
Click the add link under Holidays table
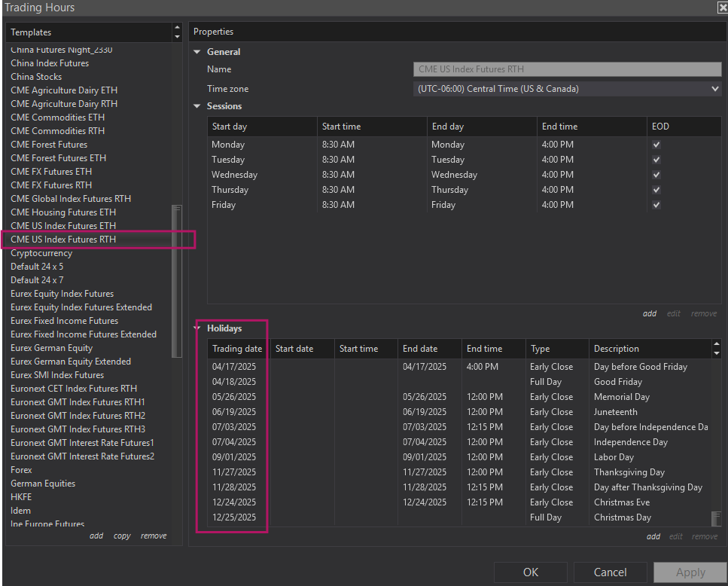(653, 536)
